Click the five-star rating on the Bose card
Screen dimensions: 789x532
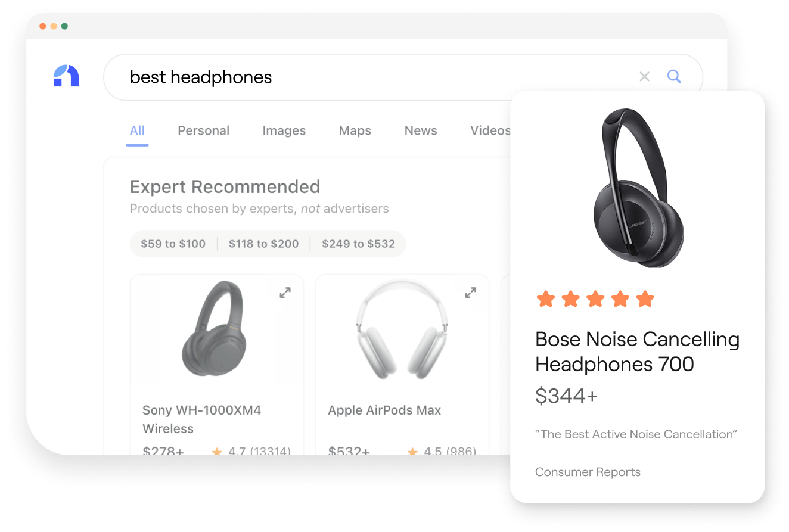[595, 298]
